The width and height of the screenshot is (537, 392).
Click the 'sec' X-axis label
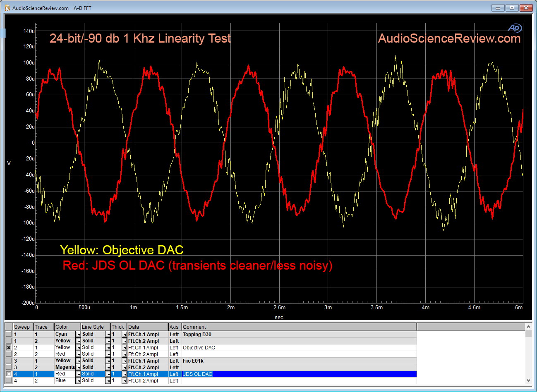[279, 318]
